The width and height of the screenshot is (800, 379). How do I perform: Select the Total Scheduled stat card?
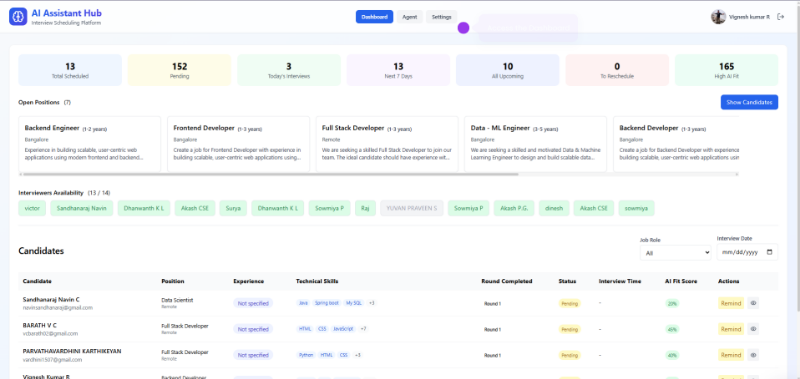click(x=70, y=70)
